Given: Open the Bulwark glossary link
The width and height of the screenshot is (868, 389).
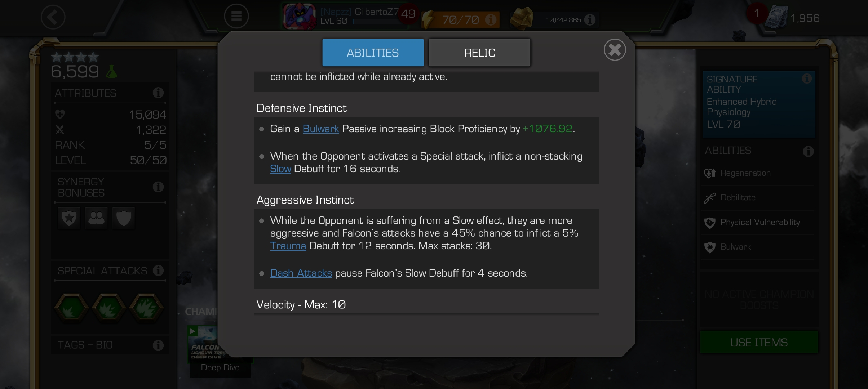Looking at the screenshot, I should (x=321, y=129).
